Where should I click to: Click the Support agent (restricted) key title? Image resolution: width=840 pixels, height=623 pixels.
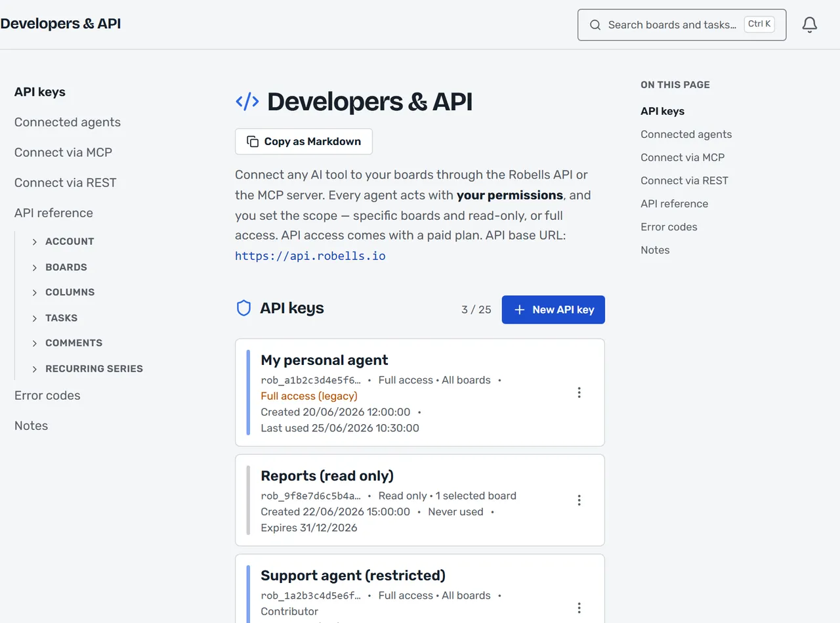(353, 575)
